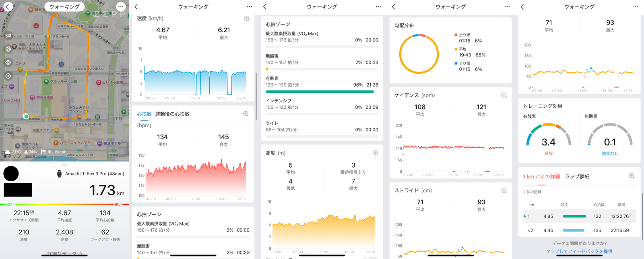Tap タップしてフィードバックを提供 link
The height and width of the screenshot is (259, 644).
579,251
